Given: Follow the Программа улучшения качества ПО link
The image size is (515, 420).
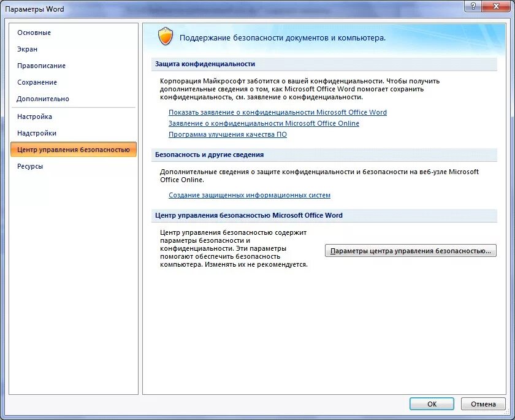Looking at the screenshot, I should pyautogui.click(x=227, y=134).
